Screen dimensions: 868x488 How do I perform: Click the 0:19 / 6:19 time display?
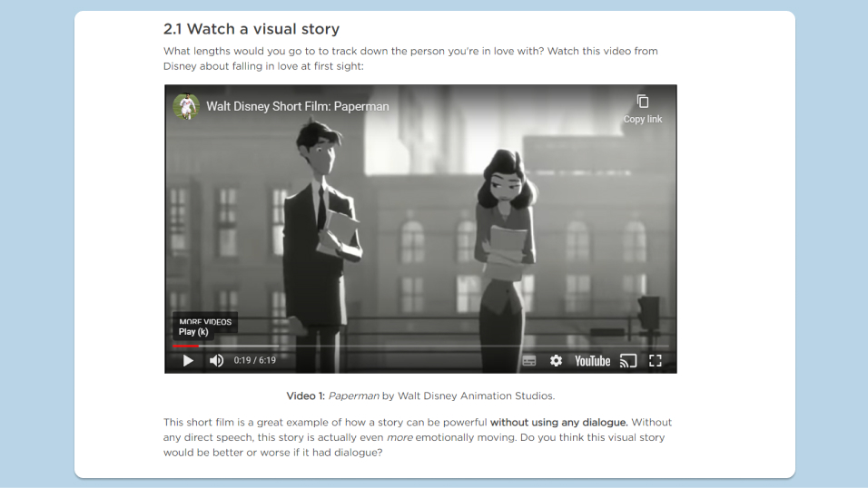pyautogui.click(x=254, y=360)
